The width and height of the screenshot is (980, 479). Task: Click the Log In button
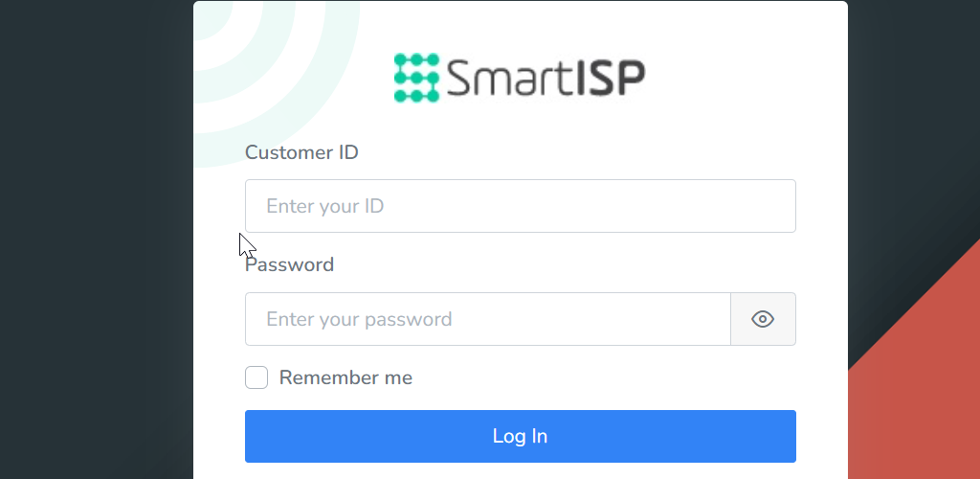[520, 437]
